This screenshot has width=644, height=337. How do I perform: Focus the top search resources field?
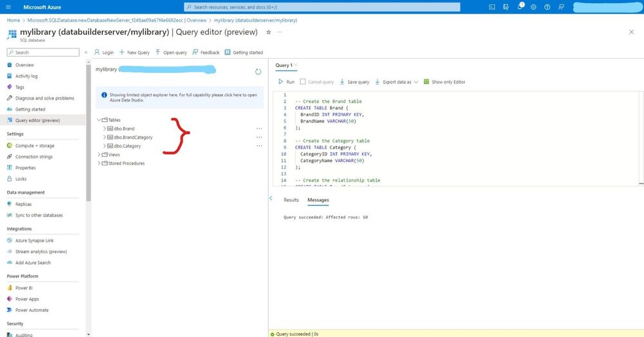pyautogui.click(x=322, y=7)
